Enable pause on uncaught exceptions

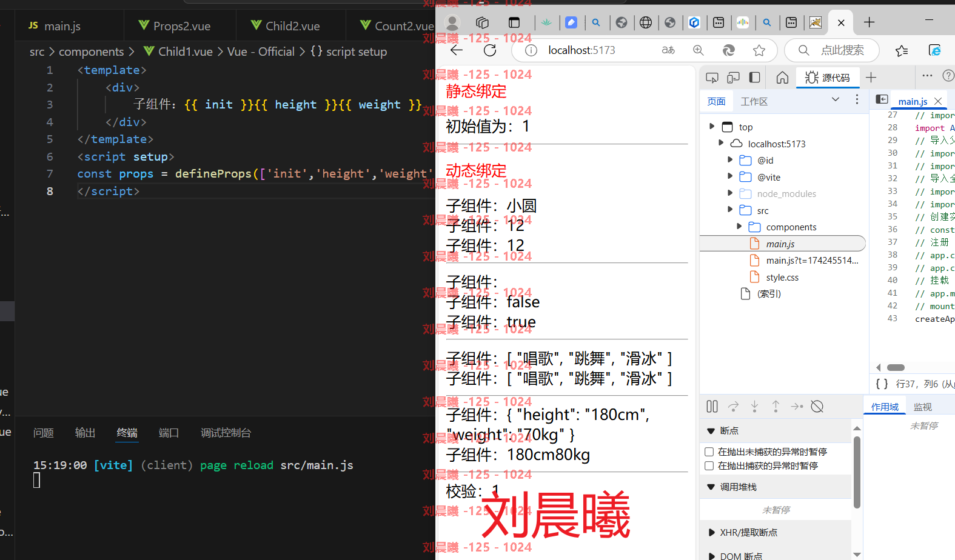point(709,452)
